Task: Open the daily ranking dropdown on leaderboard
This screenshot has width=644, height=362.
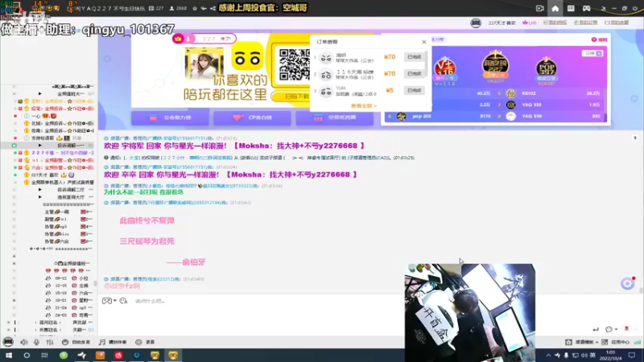Action: [592, 53]
